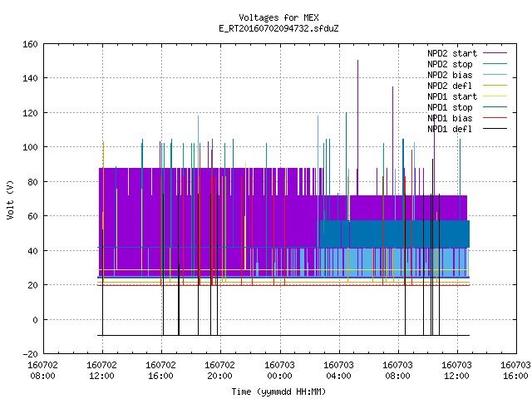Click the y-axis tick label 160

pyautogui.click(x=30, y=44)
